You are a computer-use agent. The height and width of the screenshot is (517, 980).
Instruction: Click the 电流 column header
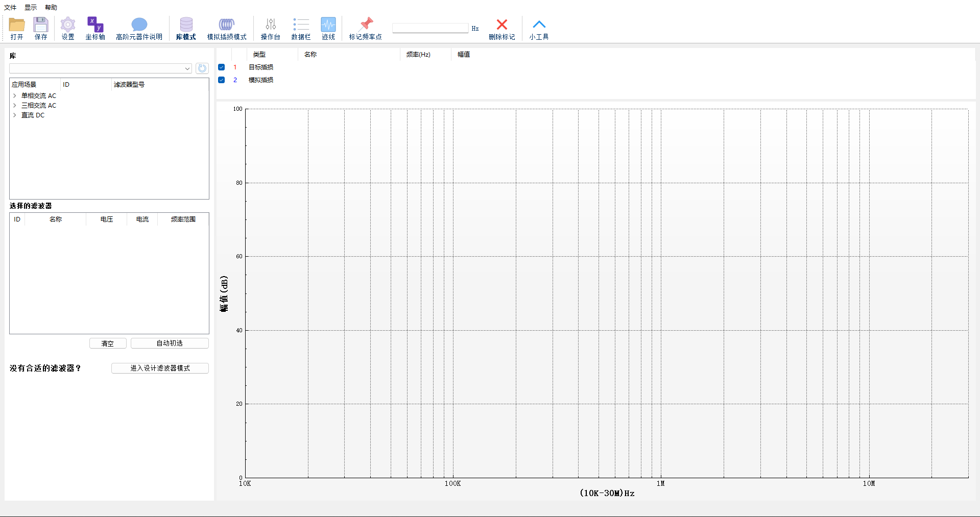[x=142, y=219]
